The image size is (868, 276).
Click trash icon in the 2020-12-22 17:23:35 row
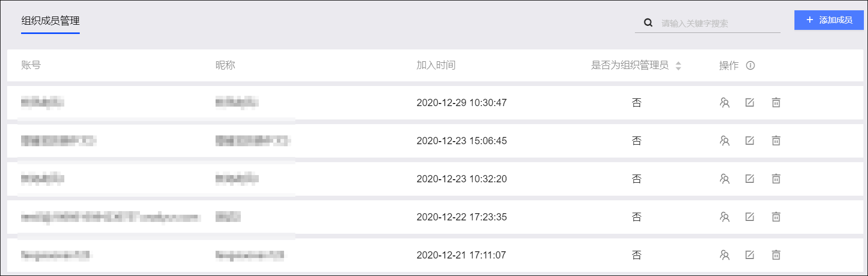(x=776, y=217)
